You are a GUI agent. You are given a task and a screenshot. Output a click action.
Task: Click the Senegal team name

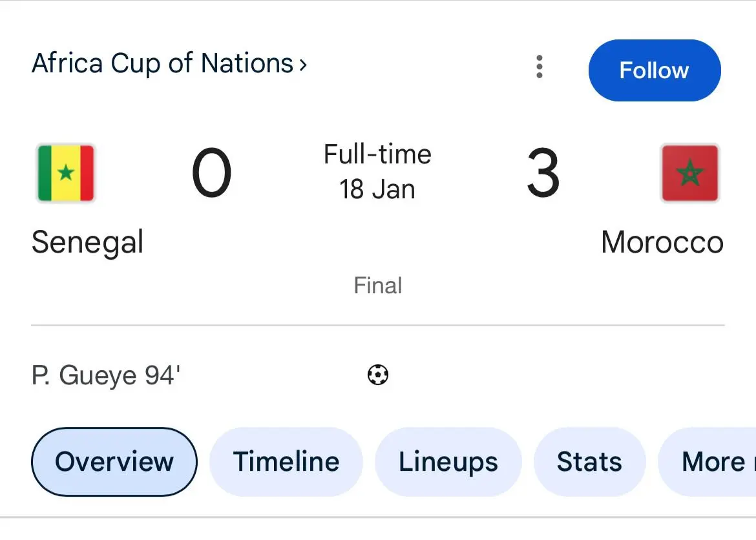pos(87,243)
